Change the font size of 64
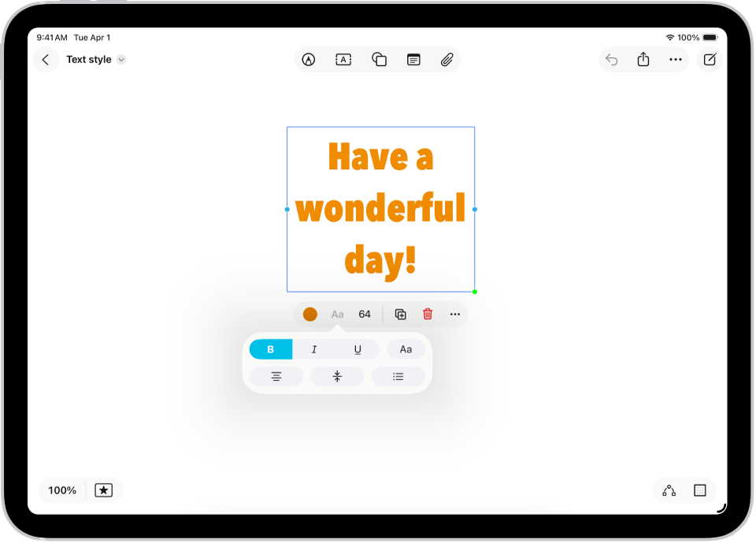This screenshot has width=756, height=543. tap(364, 314)
